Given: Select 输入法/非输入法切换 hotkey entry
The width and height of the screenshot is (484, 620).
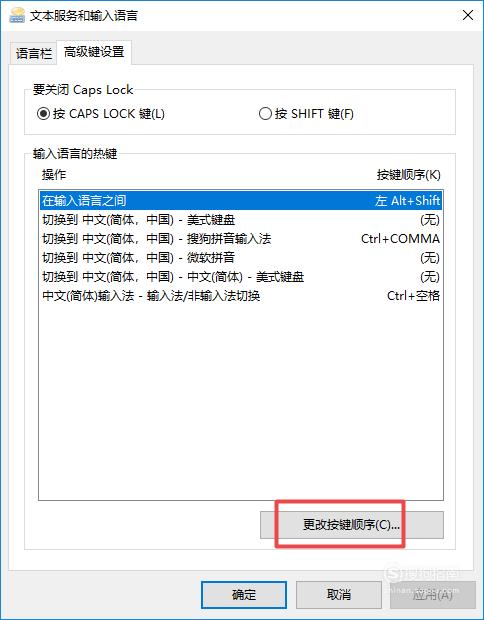Looking at the screenshot, I should pos(241,295).
